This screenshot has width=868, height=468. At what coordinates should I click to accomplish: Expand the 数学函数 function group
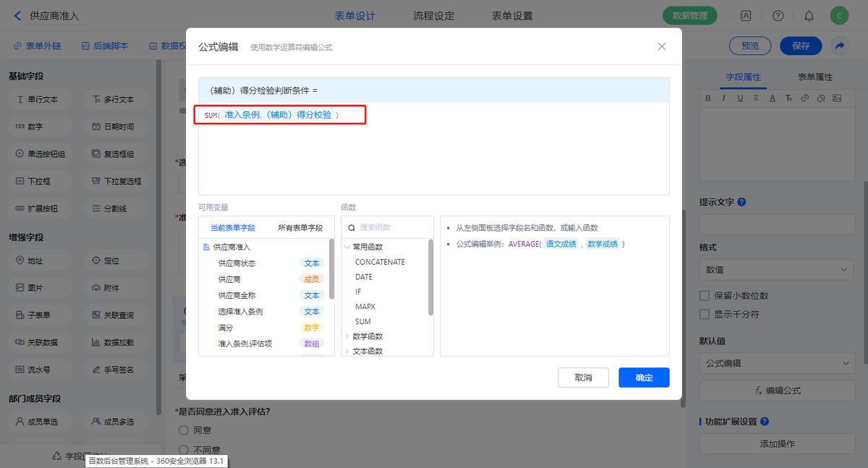[347, 336]
